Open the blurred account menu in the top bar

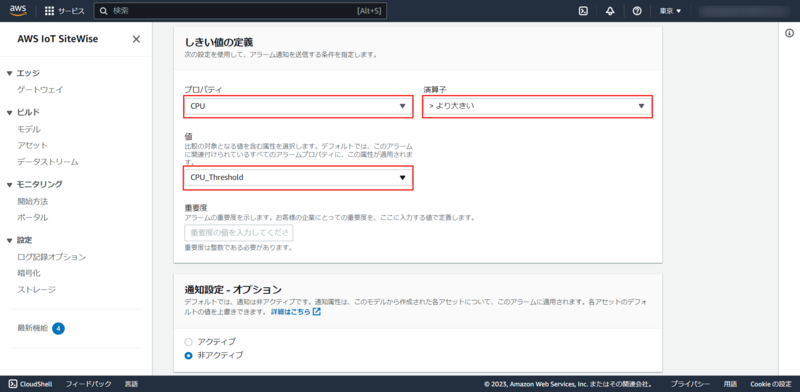coord(744,11)
